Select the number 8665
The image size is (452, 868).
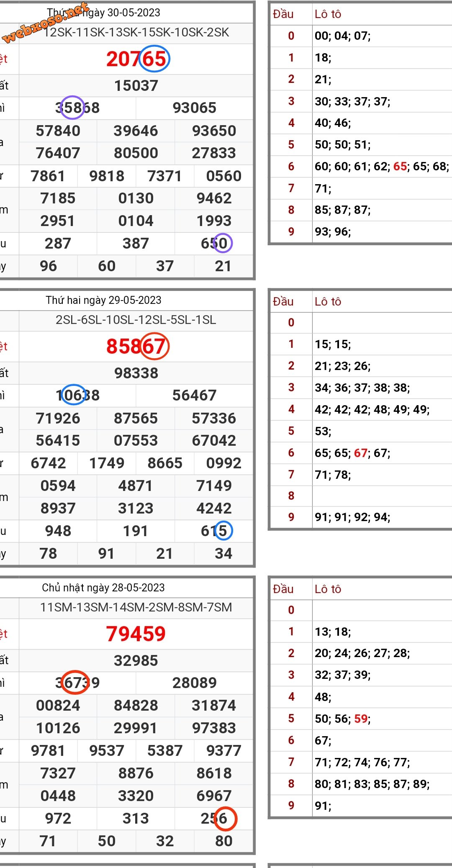165,463
